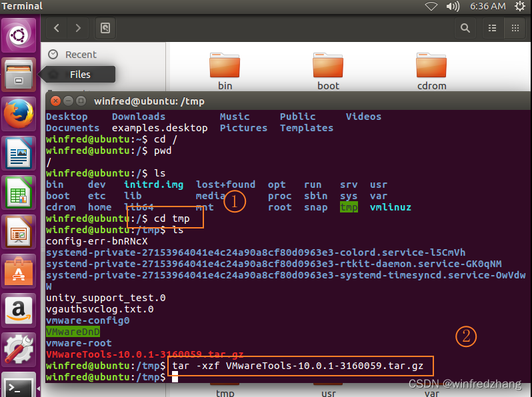Click unity_support_test.0 in terminal output

click(106, 298)
